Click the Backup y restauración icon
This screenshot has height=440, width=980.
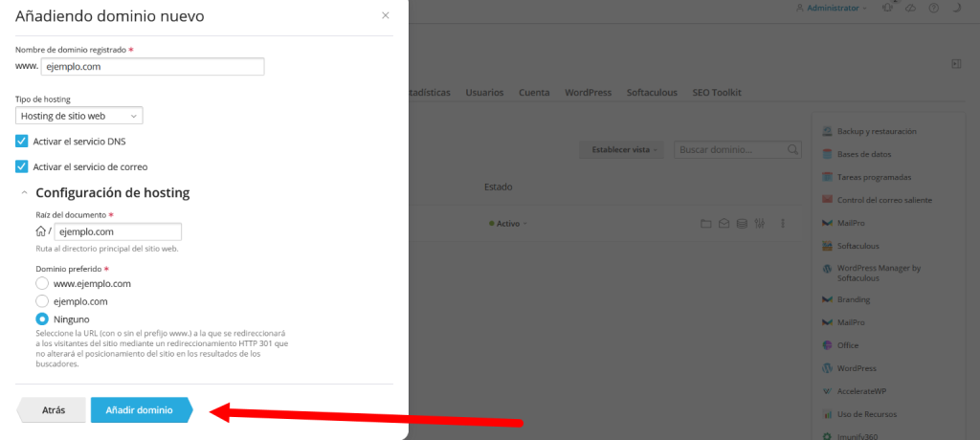click(828, 131)
